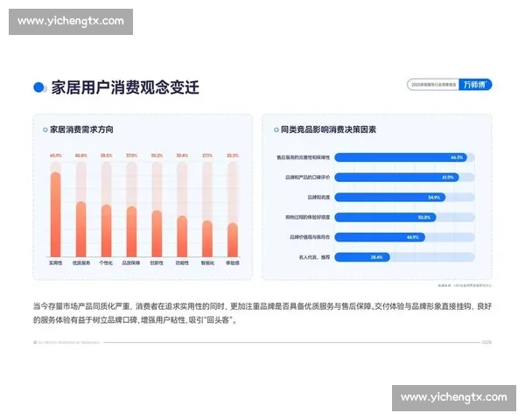Click the 65.9% value above 实用性

(56, 156)
